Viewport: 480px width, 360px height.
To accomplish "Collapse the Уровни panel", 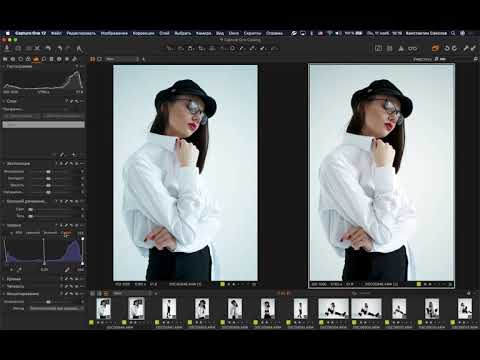I will point(4,226).
